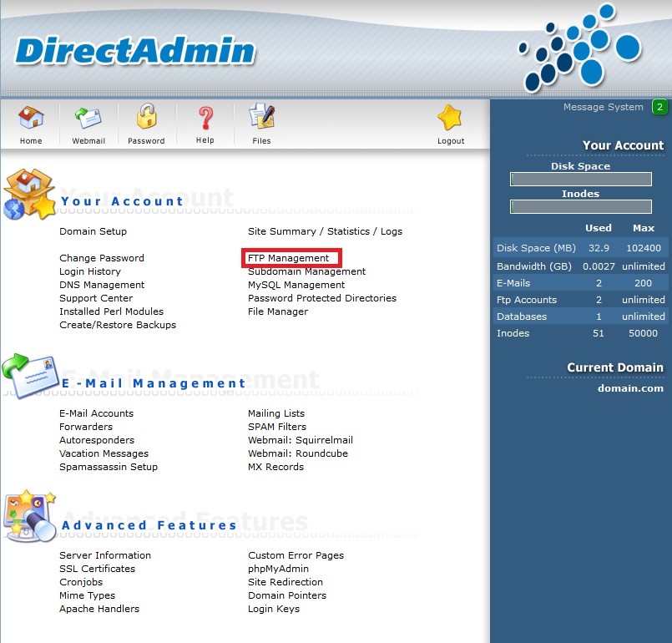Image resolution: width=672 pixels, height=643 pixels.
Task: Open SPAM Filters
Action: (x=277, y=427)
